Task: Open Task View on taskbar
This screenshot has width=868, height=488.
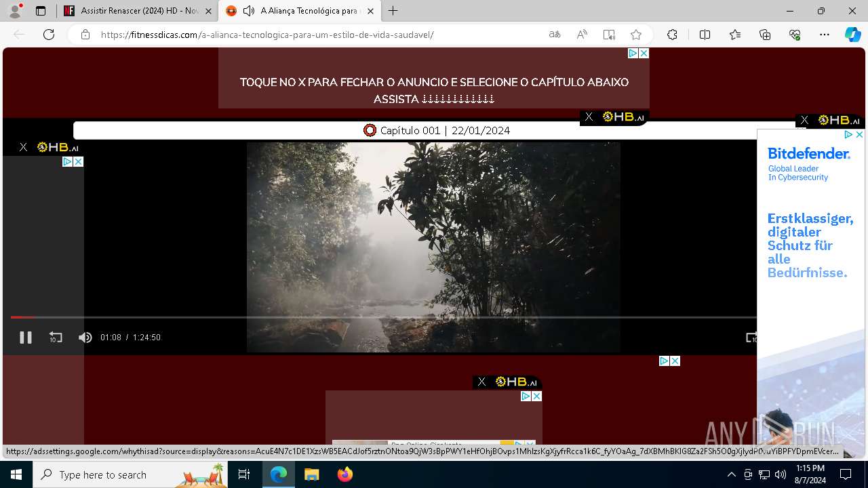Action: coord(244,474)
